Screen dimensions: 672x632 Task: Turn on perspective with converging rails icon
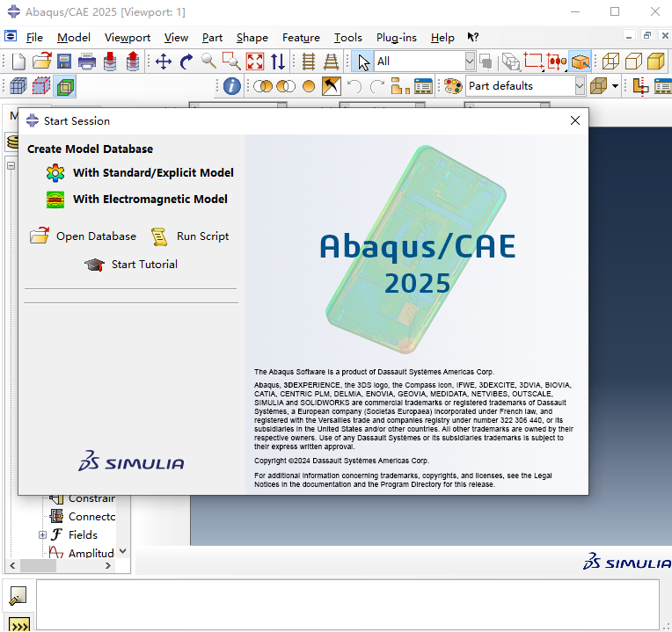point(331,62)
